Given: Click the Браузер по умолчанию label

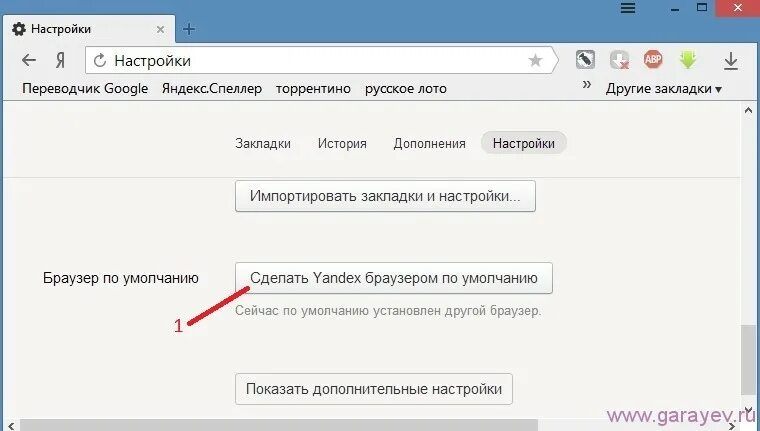Looking at the screenshot, I should coord(121,278).
